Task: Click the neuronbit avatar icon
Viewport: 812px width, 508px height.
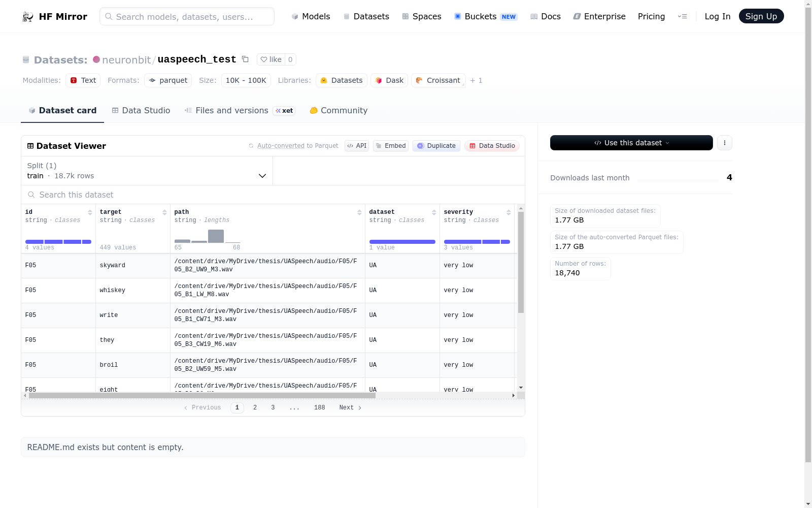Action: pos(96,59)
